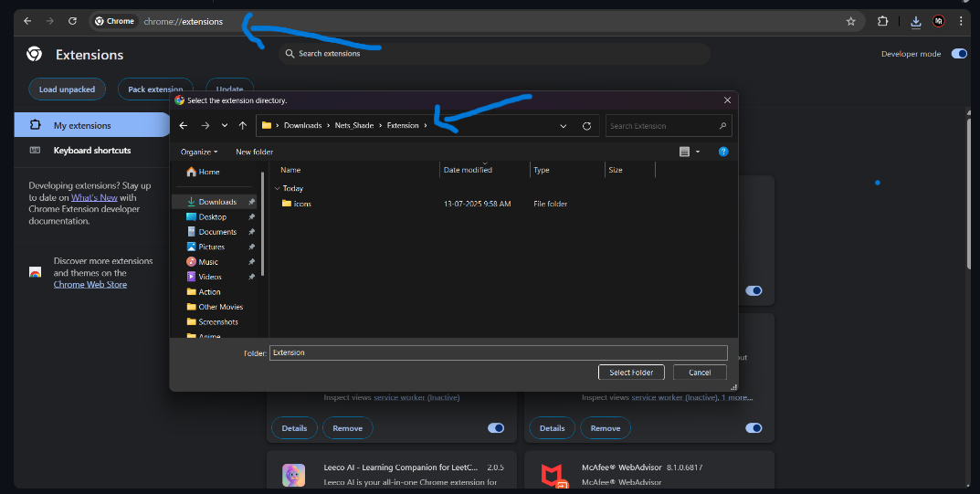Click Chrome's forward navigation arrow
The height and width of the screenshot is (494, 980).
50,21
